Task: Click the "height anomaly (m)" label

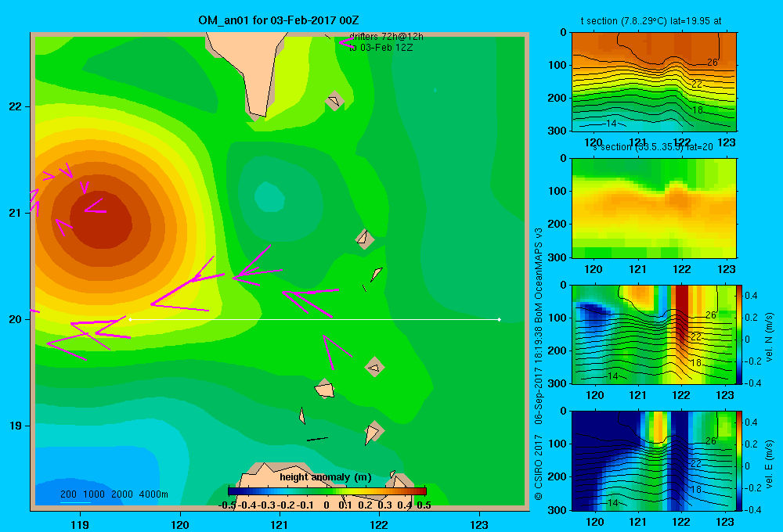Action: click(x=326, y=477)
